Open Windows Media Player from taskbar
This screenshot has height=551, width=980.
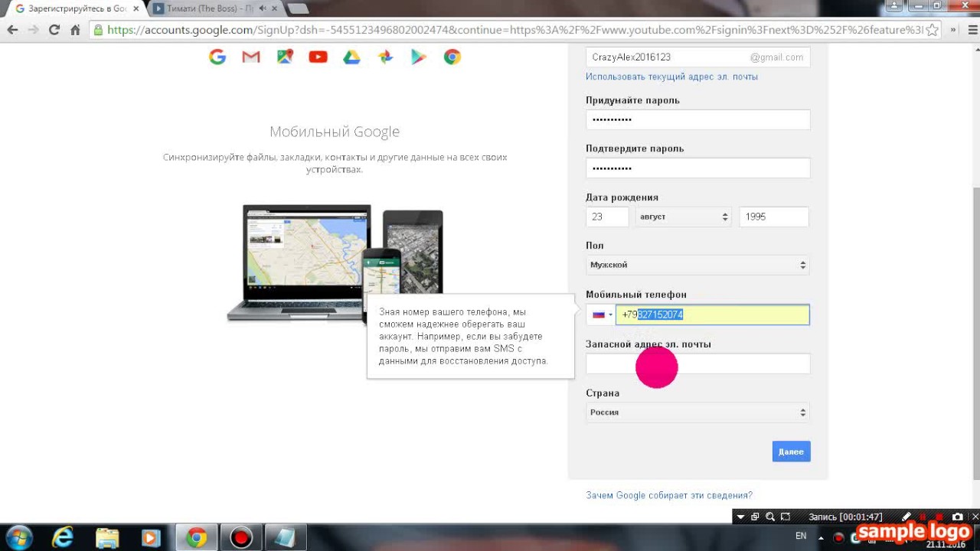coord(152,538)
